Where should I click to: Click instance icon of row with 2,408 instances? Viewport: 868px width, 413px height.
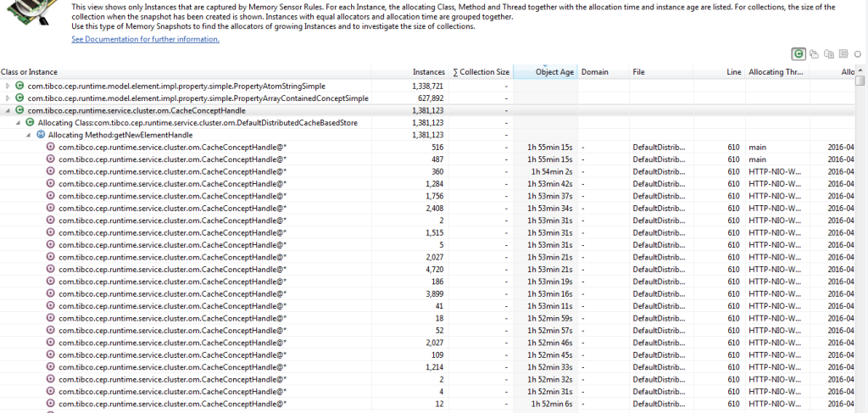coord(50,208)
